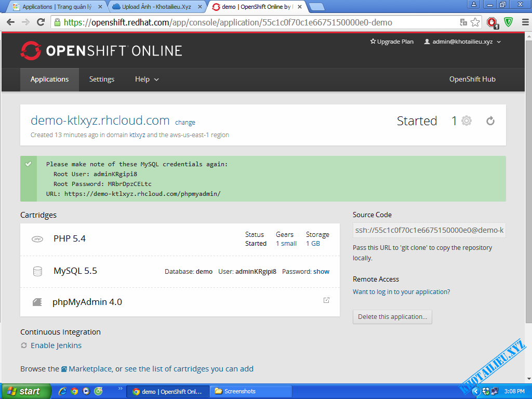Click the change link beside the domain
Image resolution: width=532 pixels, height=399 pixels.
[x=185, y=123]
